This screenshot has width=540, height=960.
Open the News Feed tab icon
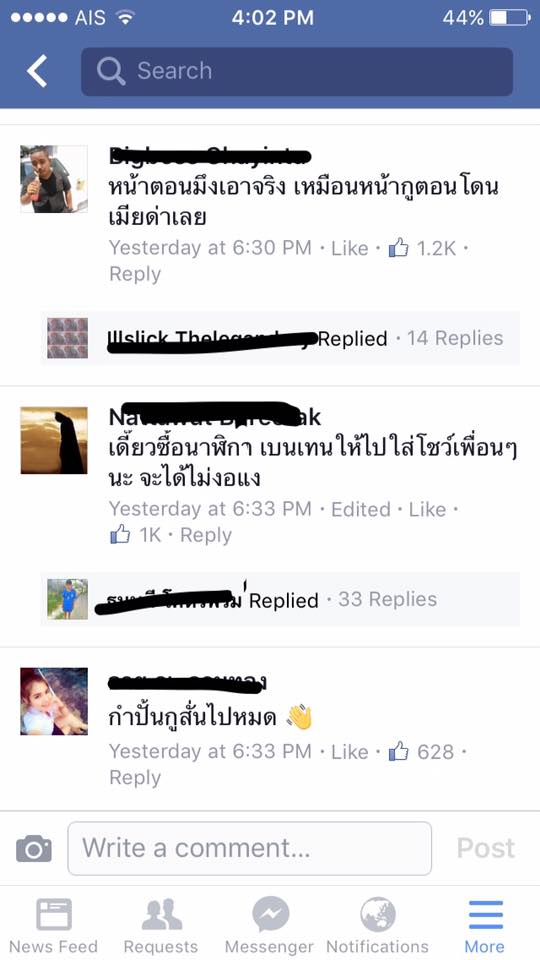54,915
